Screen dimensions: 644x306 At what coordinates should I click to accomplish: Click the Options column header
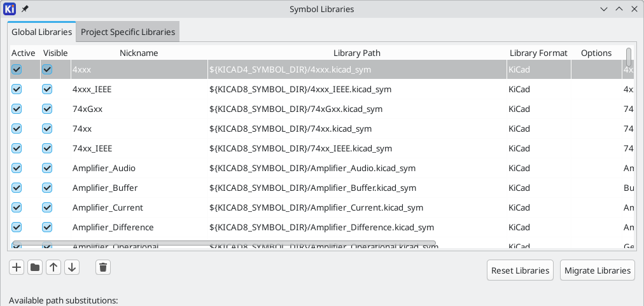click(x=596, y=53)
